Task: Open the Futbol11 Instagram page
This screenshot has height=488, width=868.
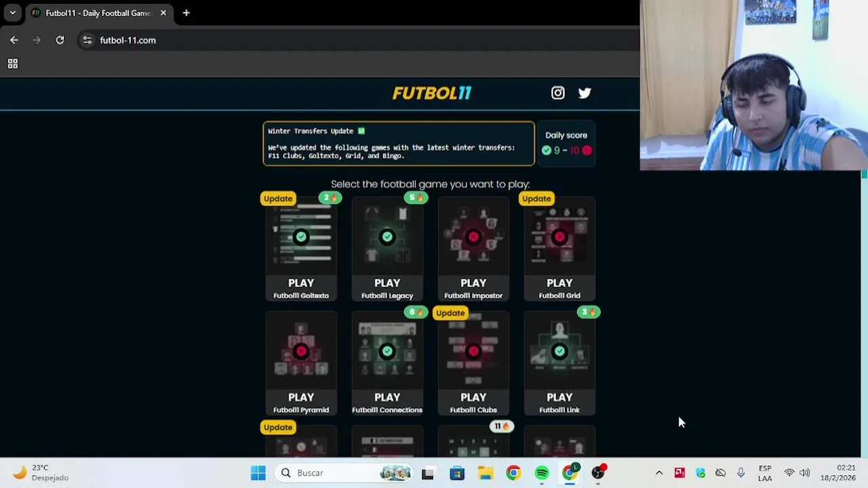Action: point(557,93)
